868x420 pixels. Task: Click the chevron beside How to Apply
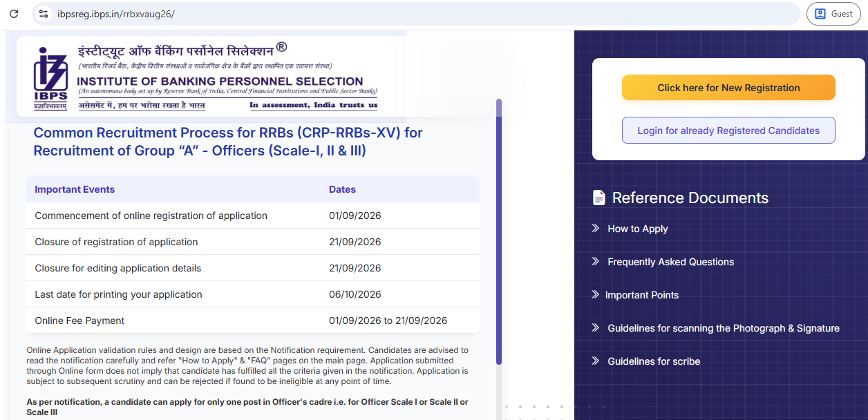(595, 228)
